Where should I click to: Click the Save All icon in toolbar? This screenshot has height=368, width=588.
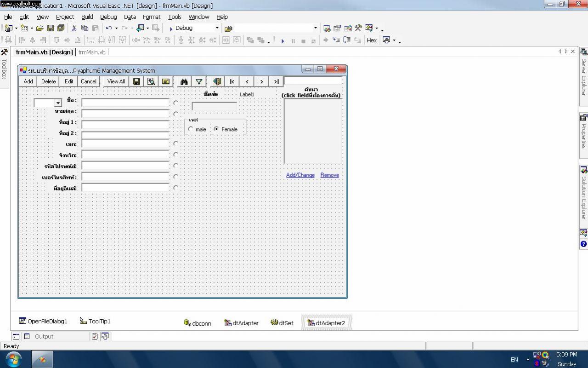tap(61, 28)
